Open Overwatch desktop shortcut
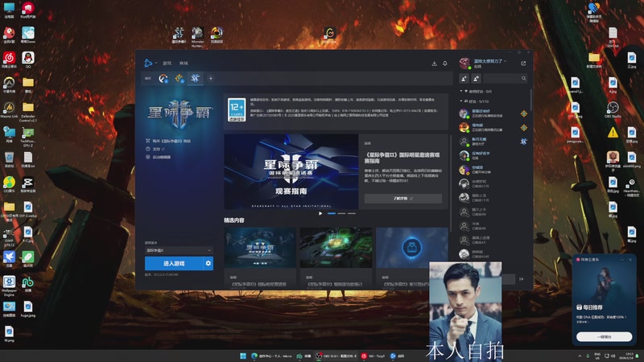Viewport: 644px width, 362px height. [x=9, y=85]
